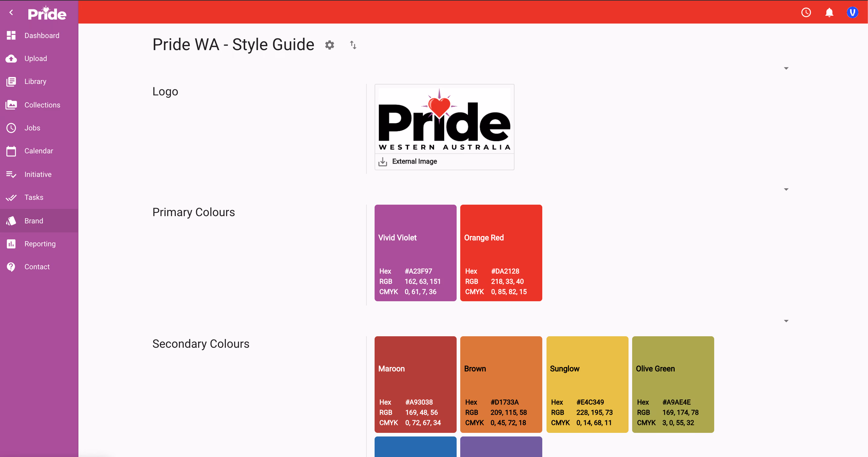The width and height of the screenshot is (868, 457).
Task: Click the purple swatch below Brown
Action: 501,447
